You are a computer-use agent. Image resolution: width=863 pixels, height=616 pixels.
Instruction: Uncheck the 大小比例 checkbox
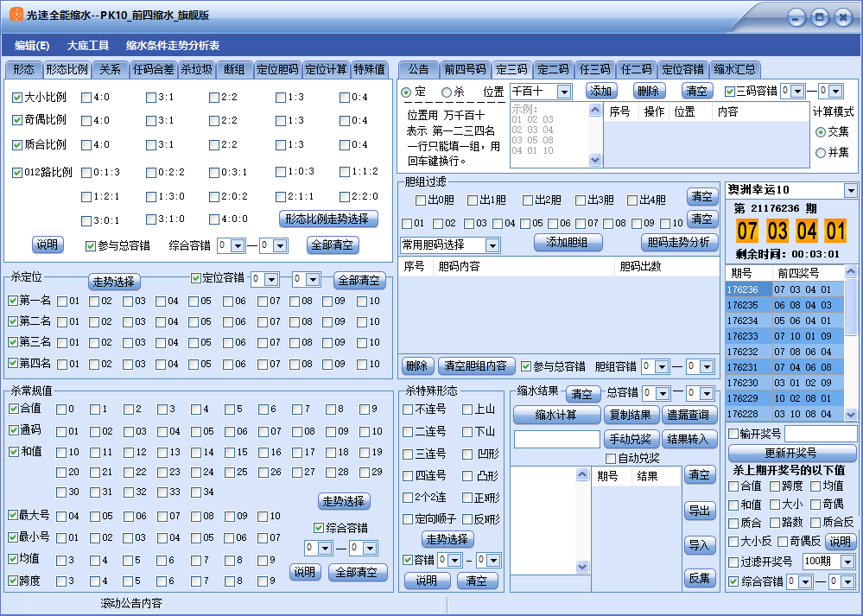(x=17, y=98)
